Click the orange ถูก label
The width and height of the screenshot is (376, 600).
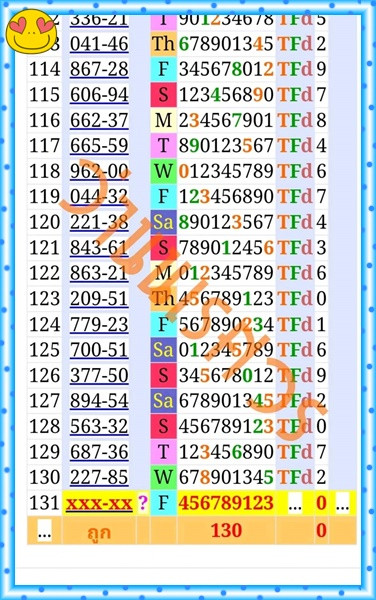click(x=99, y=531)
